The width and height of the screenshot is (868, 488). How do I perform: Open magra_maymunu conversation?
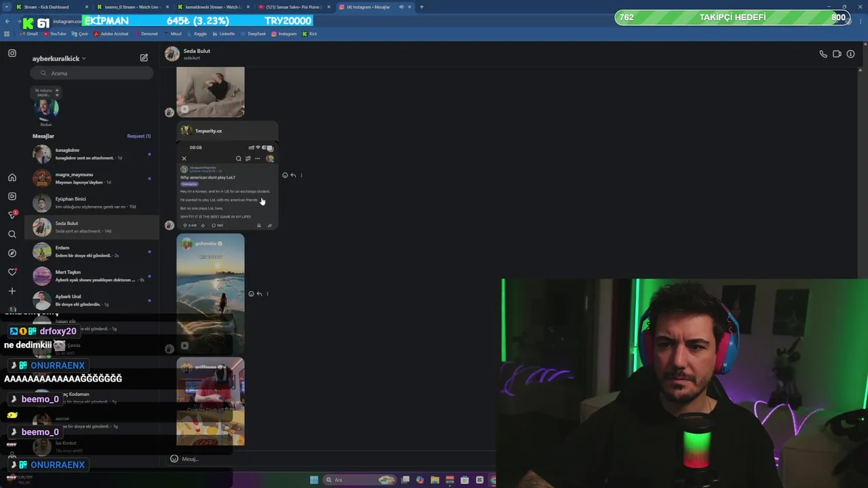click(92, 178)
